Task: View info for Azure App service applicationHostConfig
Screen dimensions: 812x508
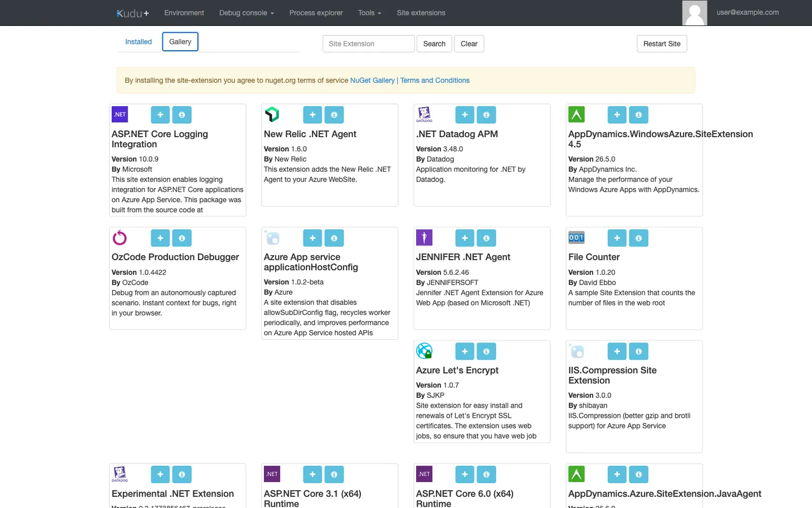Action: click(x=334, y=238)
